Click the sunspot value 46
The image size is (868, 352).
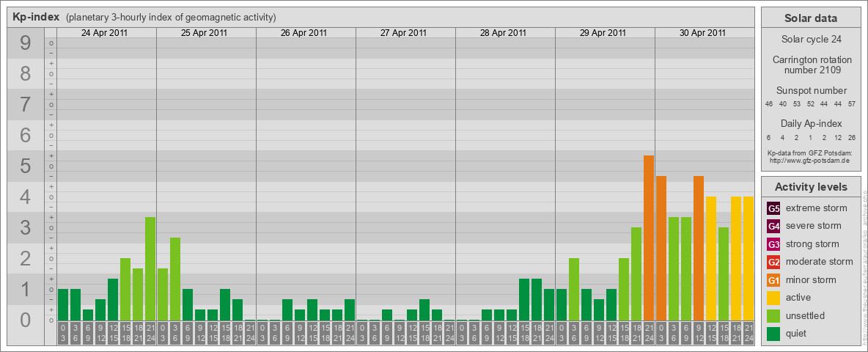[x=769, y=104]
